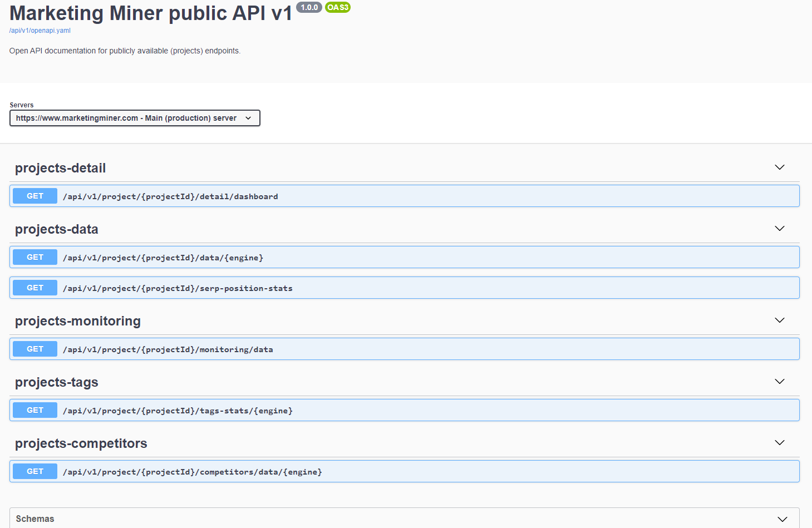The image size is (812, 528).
Task: Expand the /monitoring/data endpoint path
Action: [168, 349]
